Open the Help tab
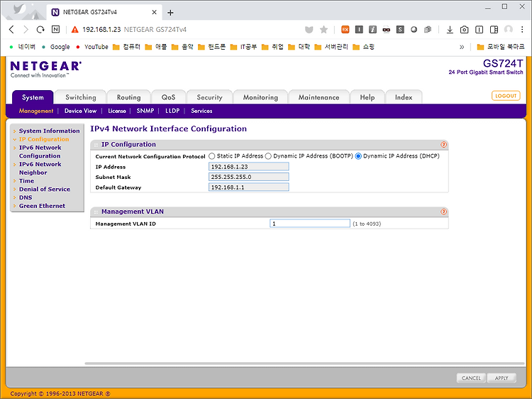This screenshot has width=532, height=399. [x=367, y=97]
